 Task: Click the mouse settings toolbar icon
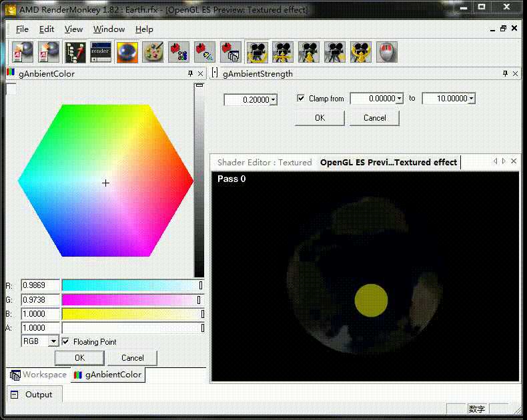click(x=387, y=52)
